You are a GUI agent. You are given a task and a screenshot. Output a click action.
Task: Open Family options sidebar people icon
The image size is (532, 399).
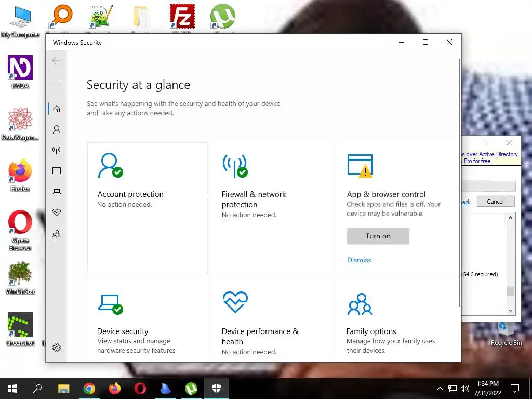57,234
